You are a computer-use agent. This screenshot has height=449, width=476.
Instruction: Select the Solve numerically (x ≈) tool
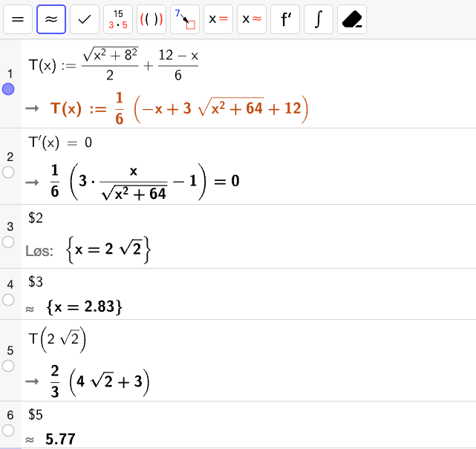251,19
